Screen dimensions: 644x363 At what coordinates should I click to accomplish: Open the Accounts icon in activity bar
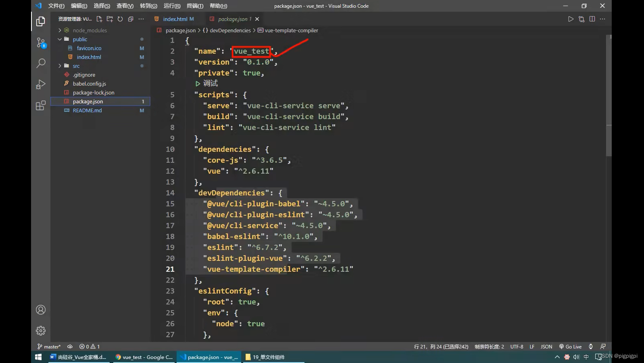(41, 310)
